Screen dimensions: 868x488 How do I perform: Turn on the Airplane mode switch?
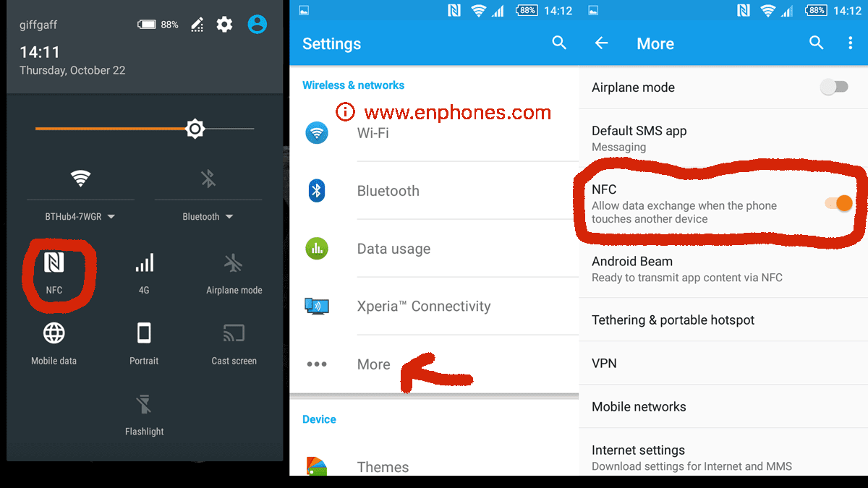(x=834, y=87)
